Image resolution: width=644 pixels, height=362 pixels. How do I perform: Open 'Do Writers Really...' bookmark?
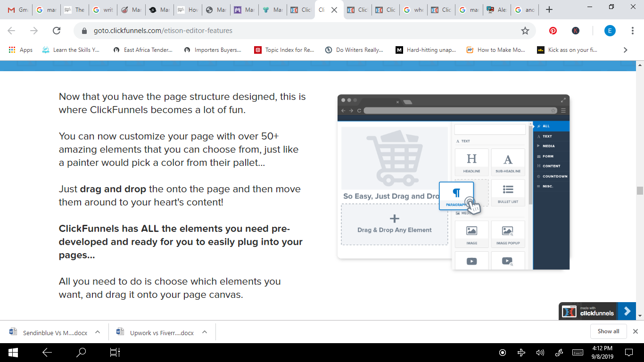pos(354,50)
